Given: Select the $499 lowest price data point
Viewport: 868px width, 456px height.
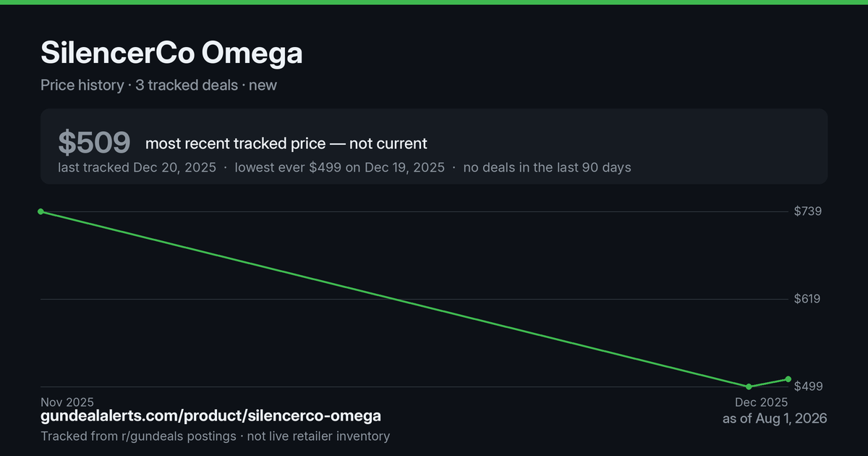Looking at the screenshot, I should (749, 387).
